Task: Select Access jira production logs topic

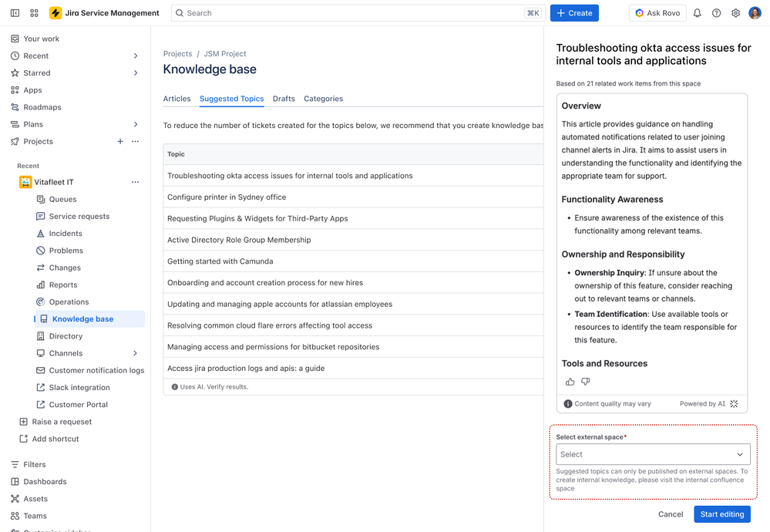Action: tap(354, 369)
